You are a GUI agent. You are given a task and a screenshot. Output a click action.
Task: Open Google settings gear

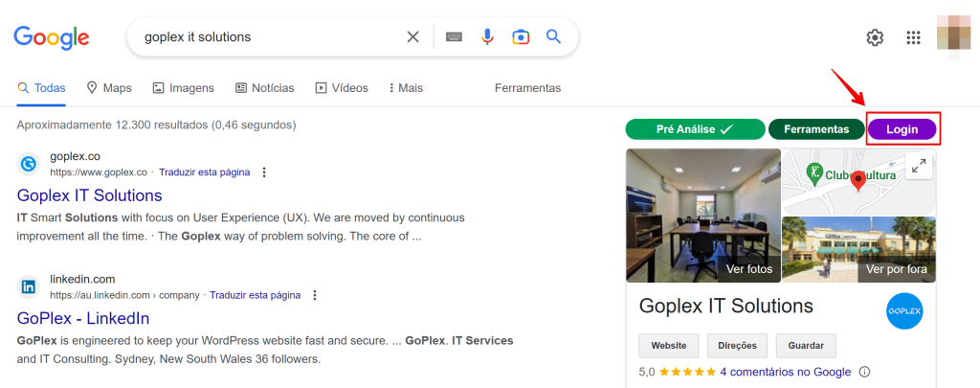875,37
